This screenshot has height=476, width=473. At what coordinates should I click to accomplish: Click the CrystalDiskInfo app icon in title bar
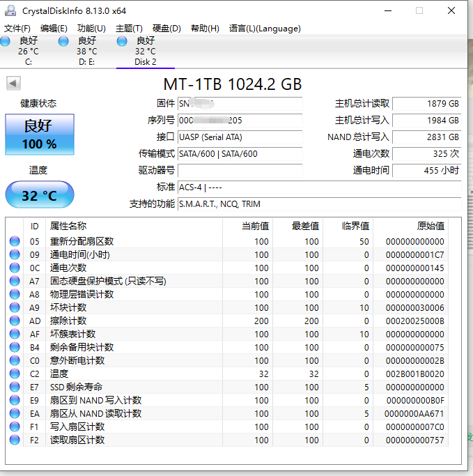pos(10,10)
